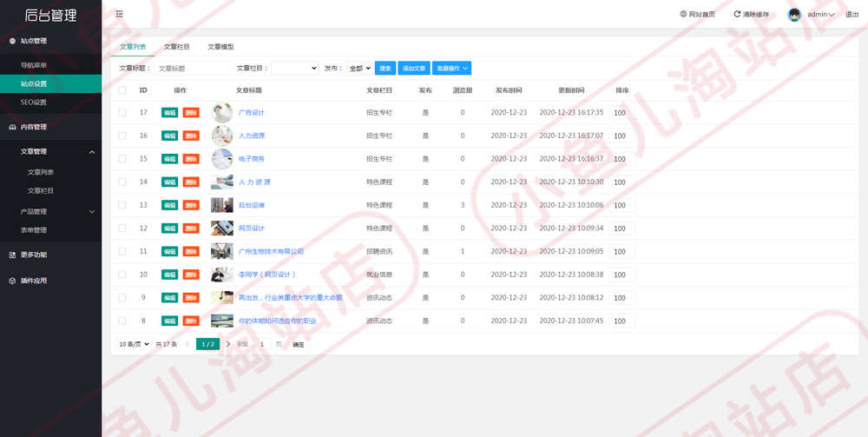The image size is (868, 437).
Task: Go to the previous page arrow in pagination
Action: pos(187,345)
